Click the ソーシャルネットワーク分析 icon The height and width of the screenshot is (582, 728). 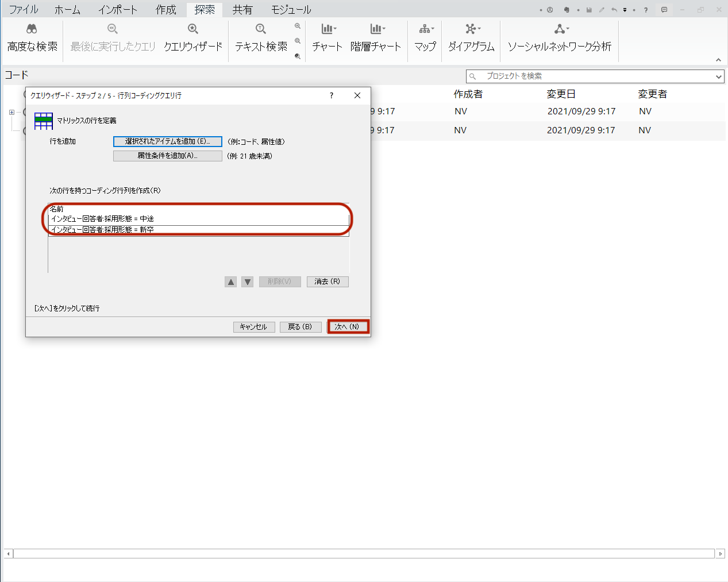tap(560, 29)
